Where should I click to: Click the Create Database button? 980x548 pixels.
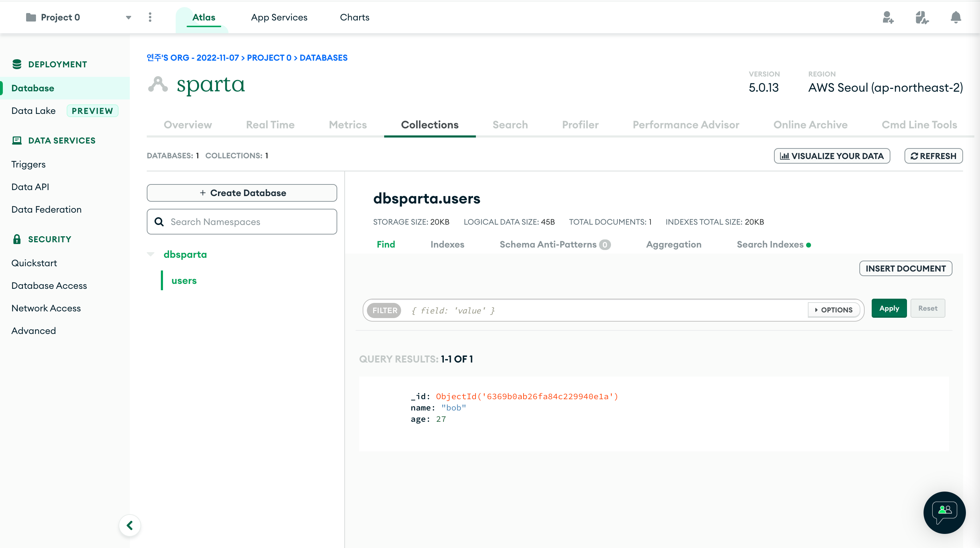[242, 193]
